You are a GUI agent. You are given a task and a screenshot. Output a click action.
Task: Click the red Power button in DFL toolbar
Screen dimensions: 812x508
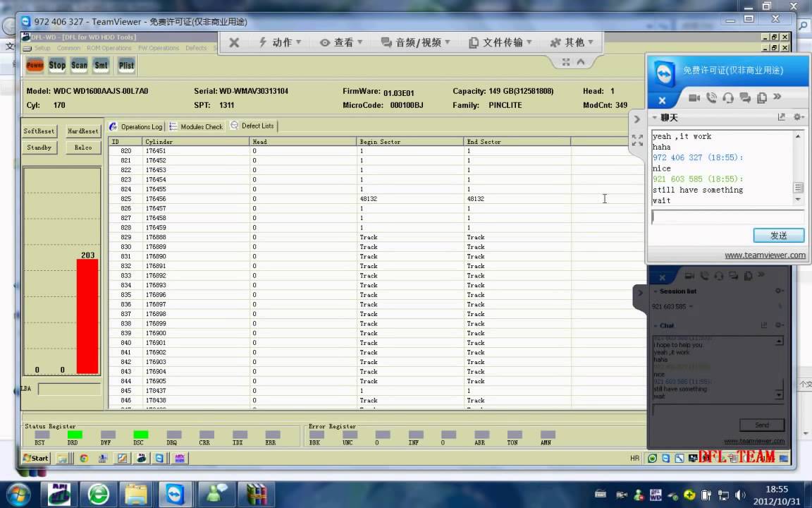pos(35,66)
